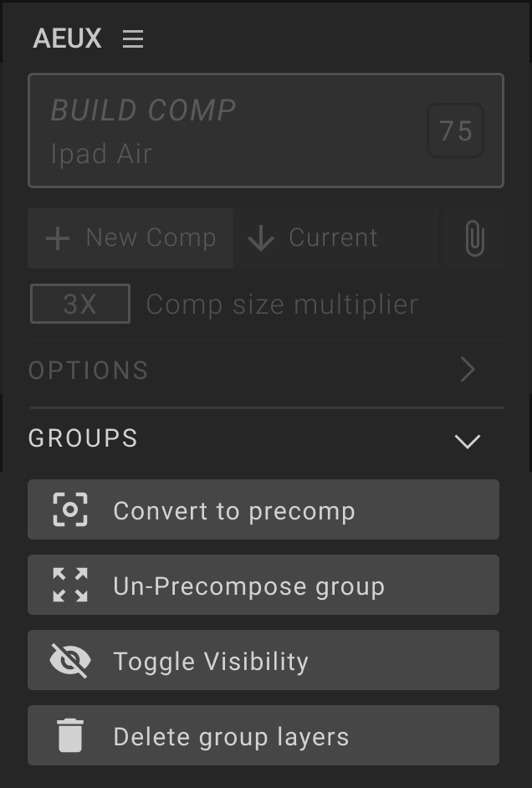Click the down arrow icon beside Current
Screen dimensions: 532x788
[x=261, y=238]
